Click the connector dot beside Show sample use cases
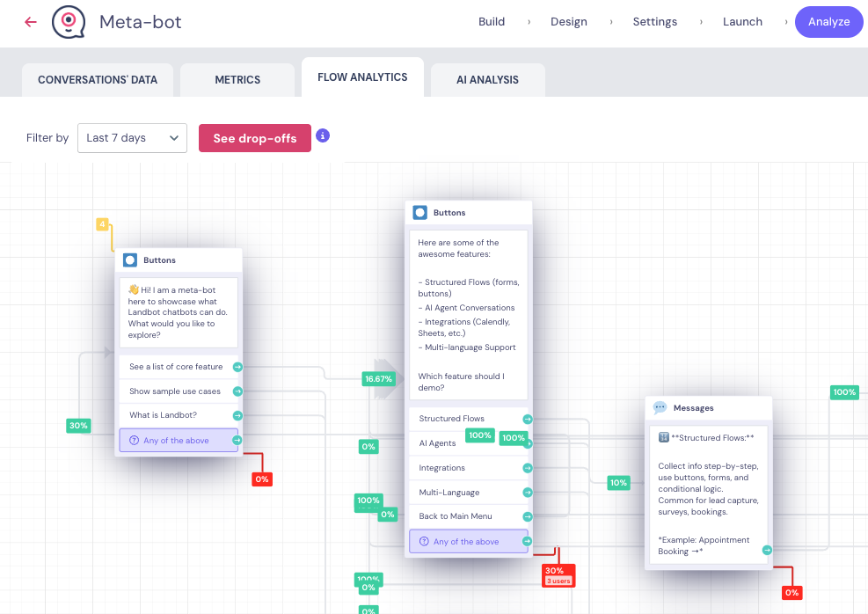 (x=237, y=391)
